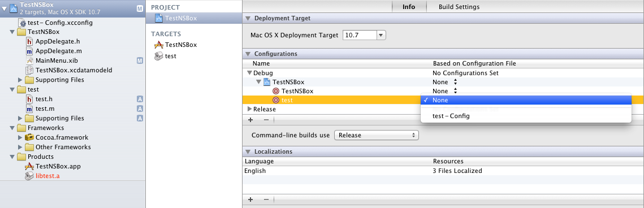
Task: Click the libtest.a library icon
Action: click(x=29, y=176)
